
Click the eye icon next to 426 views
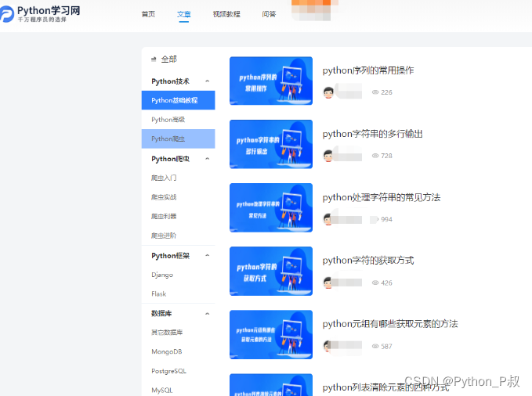tap(375, 283)
